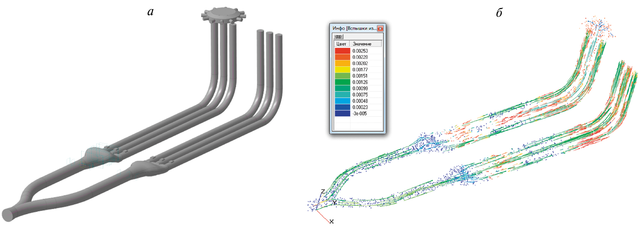Screen dimensions: 644x235
Task: Pick the red swatch beside 0.00253
Action: (342, 51)
